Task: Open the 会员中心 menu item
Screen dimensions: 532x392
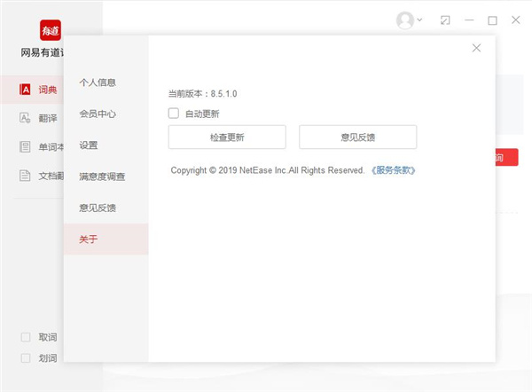Action: pos(106,114)
